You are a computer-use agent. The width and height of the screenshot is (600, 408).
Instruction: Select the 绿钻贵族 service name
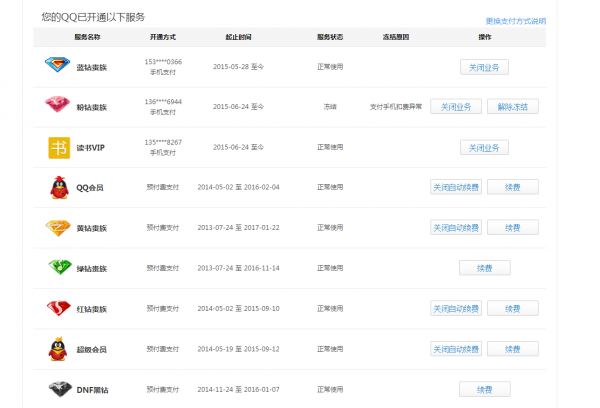click(91, 269)
